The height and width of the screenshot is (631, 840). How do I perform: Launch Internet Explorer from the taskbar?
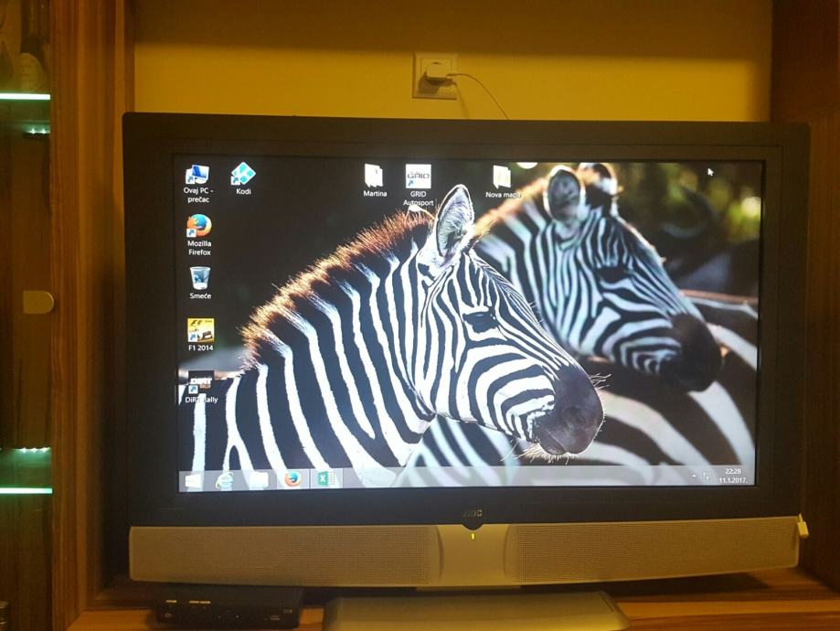click(225, 480)
